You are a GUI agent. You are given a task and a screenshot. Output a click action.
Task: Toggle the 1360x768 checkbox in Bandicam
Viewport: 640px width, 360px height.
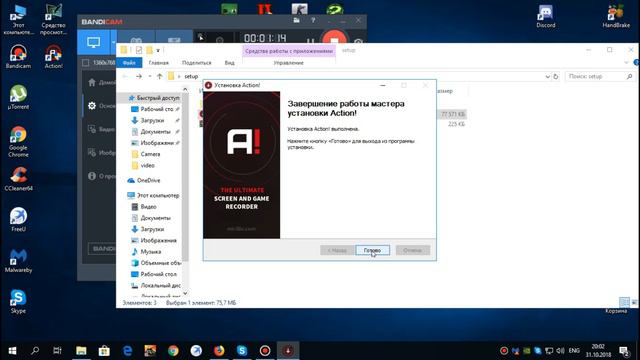pyautogui.click(x=85, y=62)
